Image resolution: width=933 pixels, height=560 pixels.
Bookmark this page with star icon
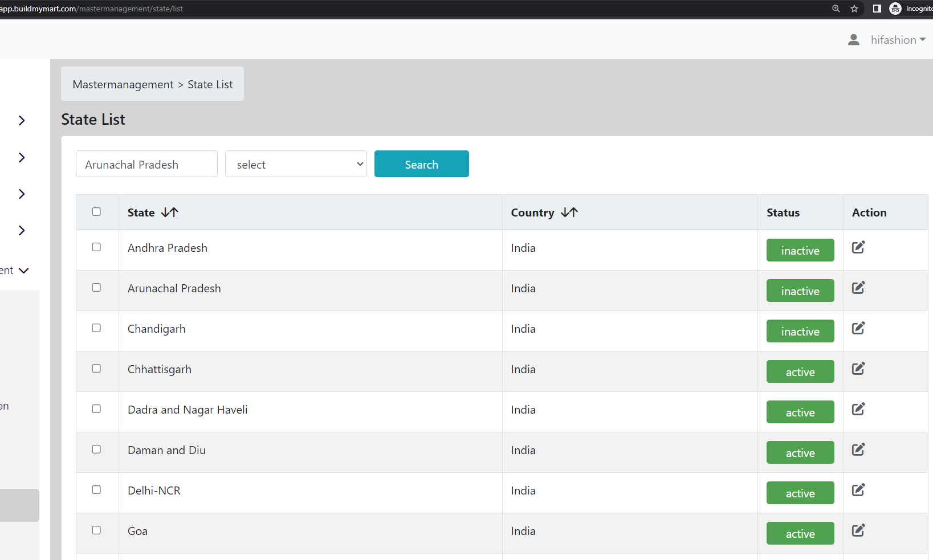pyautogui.click(x=854, y=9)
